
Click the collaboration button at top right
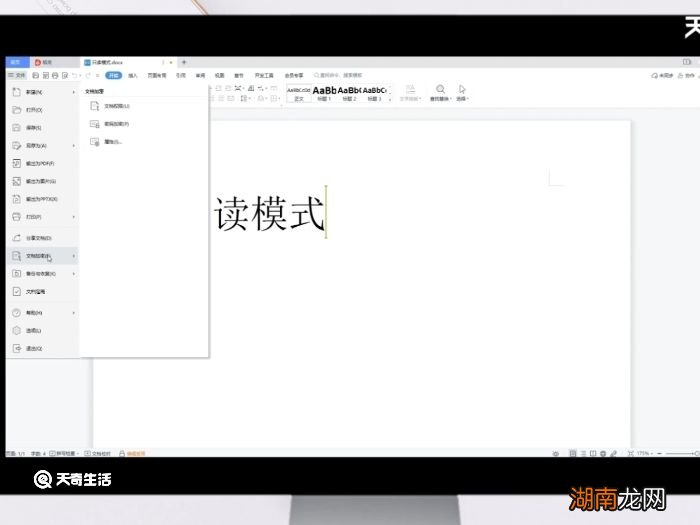[x=686, y=76]
